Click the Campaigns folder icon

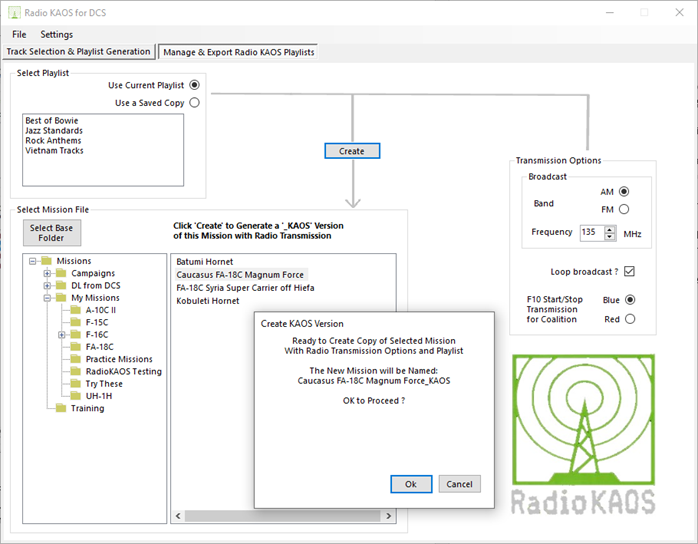pos(61,273)
